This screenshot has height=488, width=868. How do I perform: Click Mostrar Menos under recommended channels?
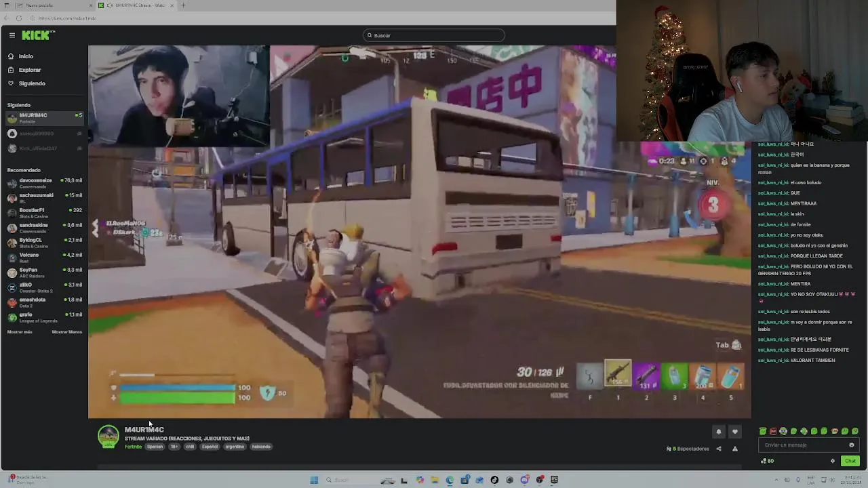(67, 332)
